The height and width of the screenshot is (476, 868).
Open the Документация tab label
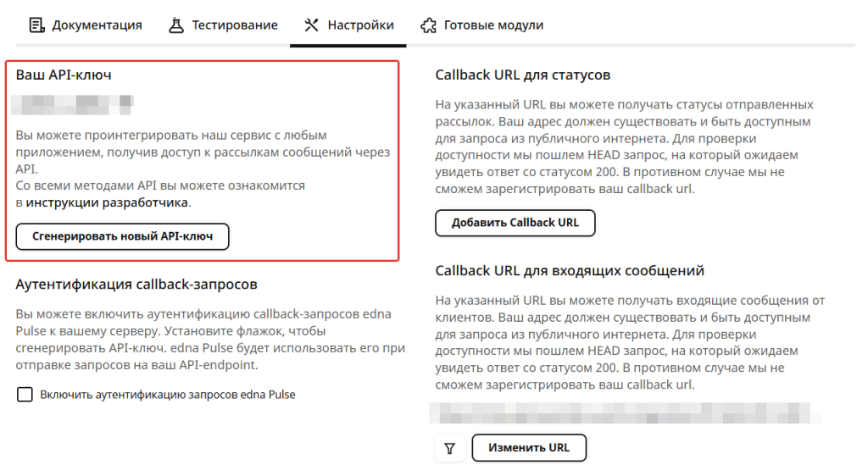coord(97,25)
